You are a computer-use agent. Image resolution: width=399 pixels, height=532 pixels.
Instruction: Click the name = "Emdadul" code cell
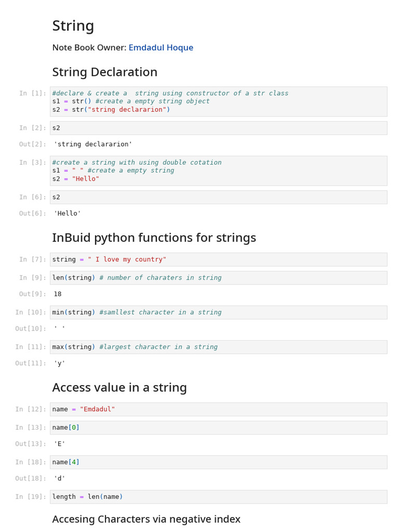(x=218, y=409)
